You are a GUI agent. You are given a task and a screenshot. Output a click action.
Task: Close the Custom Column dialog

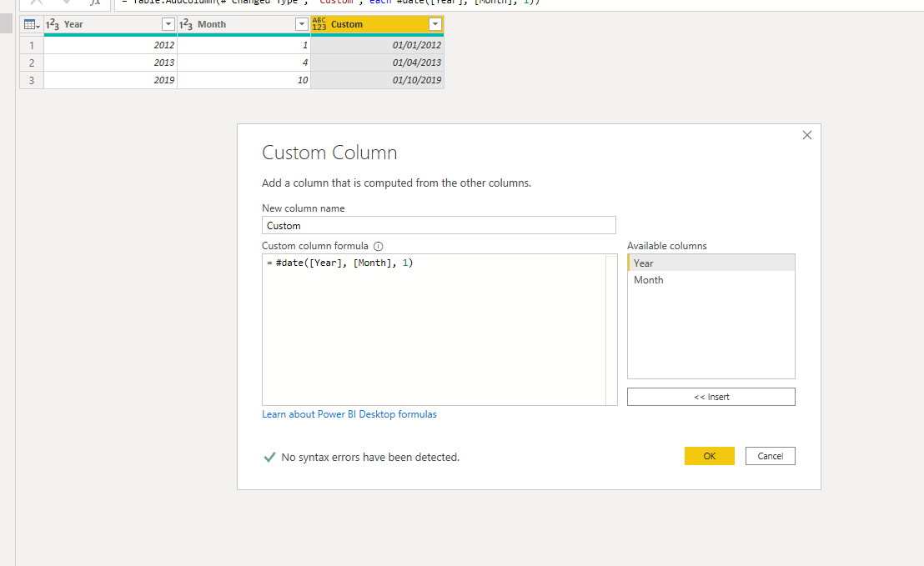coord(806,136)
